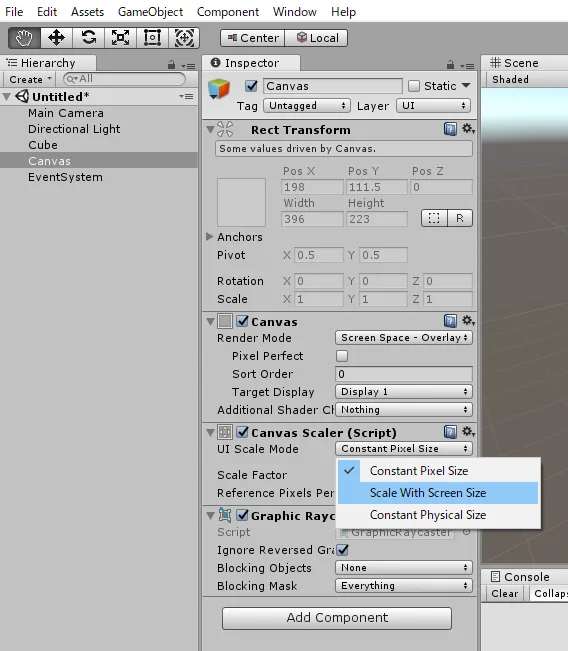Screen dimensions: 568x651
Task: Open the Render Mode dropdown
Action: tap(404, 338)
